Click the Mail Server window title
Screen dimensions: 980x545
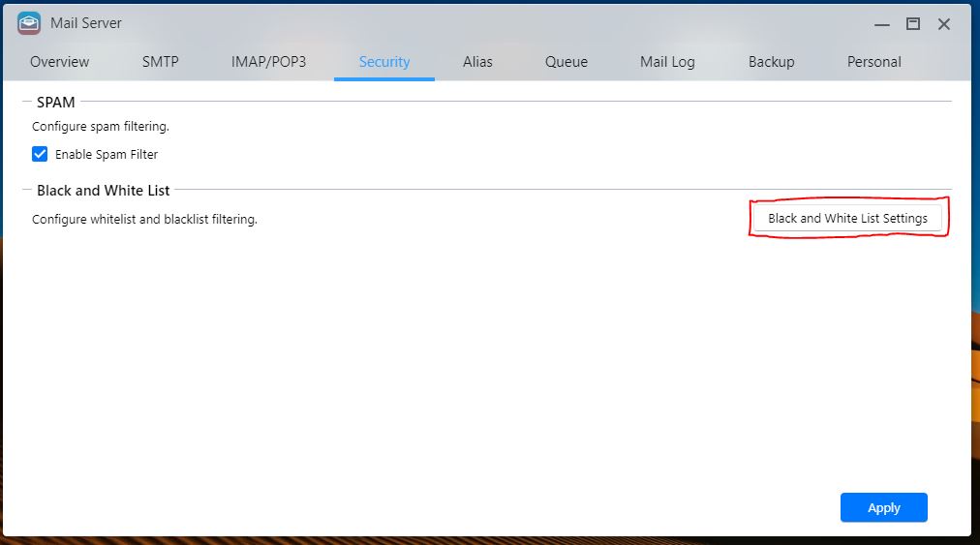[x=85, y=23]
